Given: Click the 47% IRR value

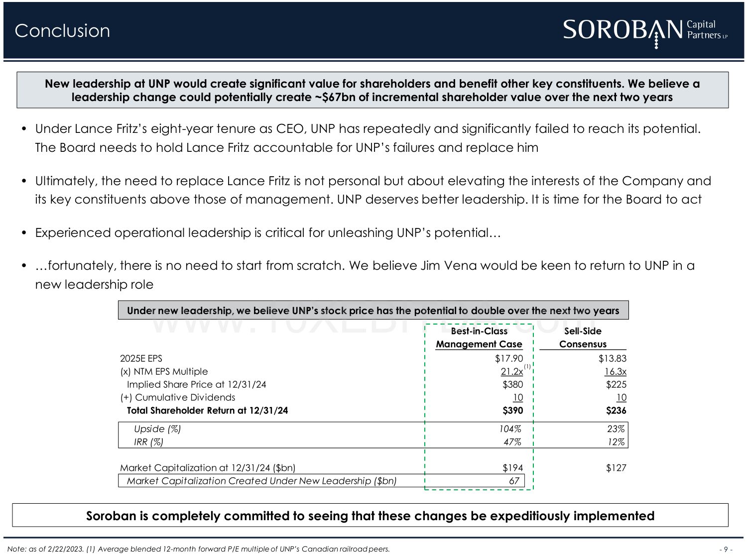Looking at the screenshot, I should 512,442.
